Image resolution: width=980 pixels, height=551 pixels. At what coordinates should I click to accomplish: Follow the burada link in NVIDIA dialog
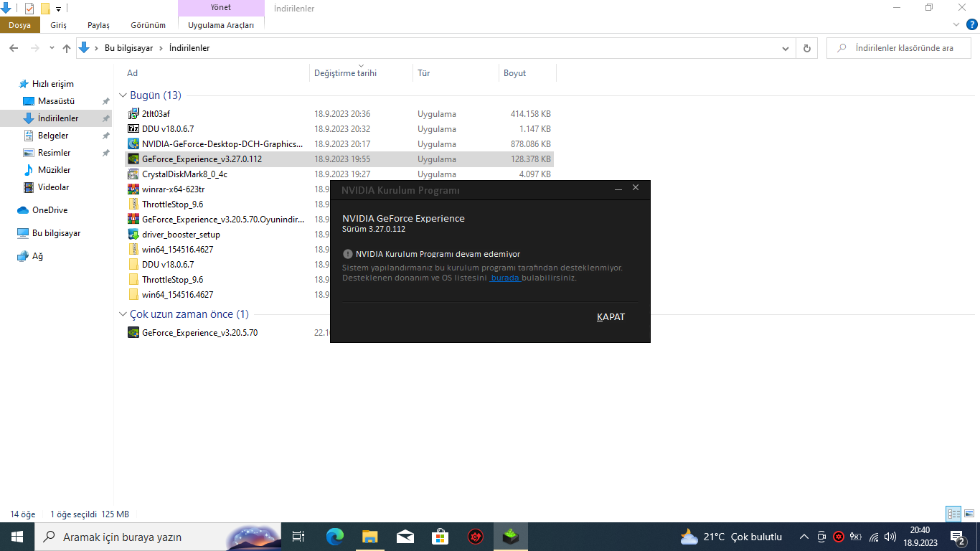505,278
